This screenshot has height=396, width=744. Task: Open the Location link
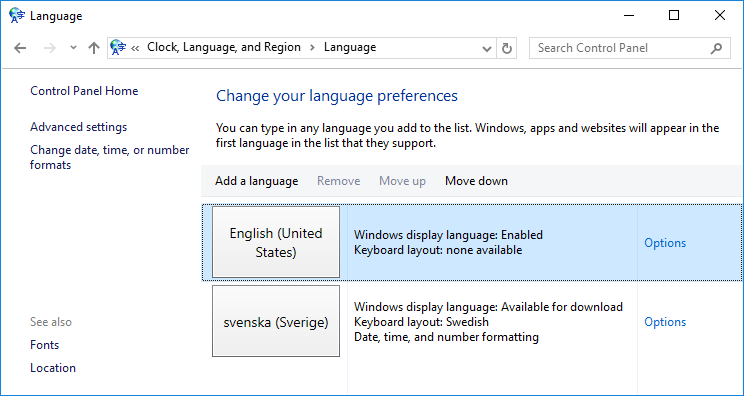click(x=53, y=368)
